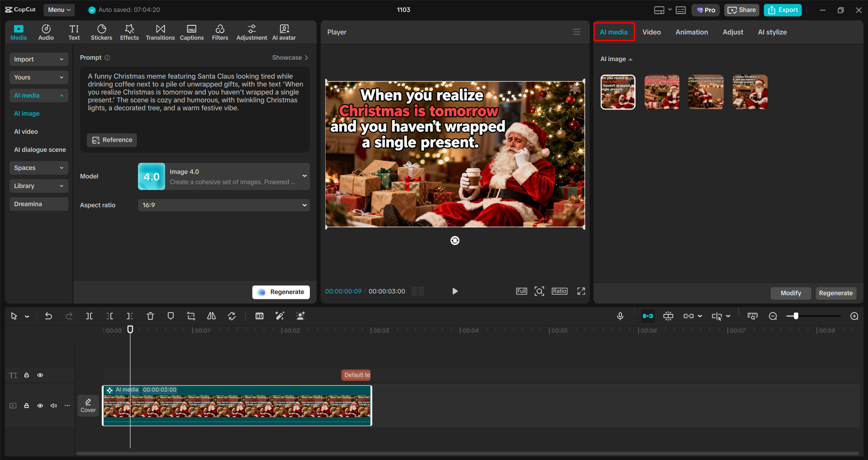Adjust the timeline zoom slider
The image size is (868, 460).
pyautogui.click(x=797, y=316)
